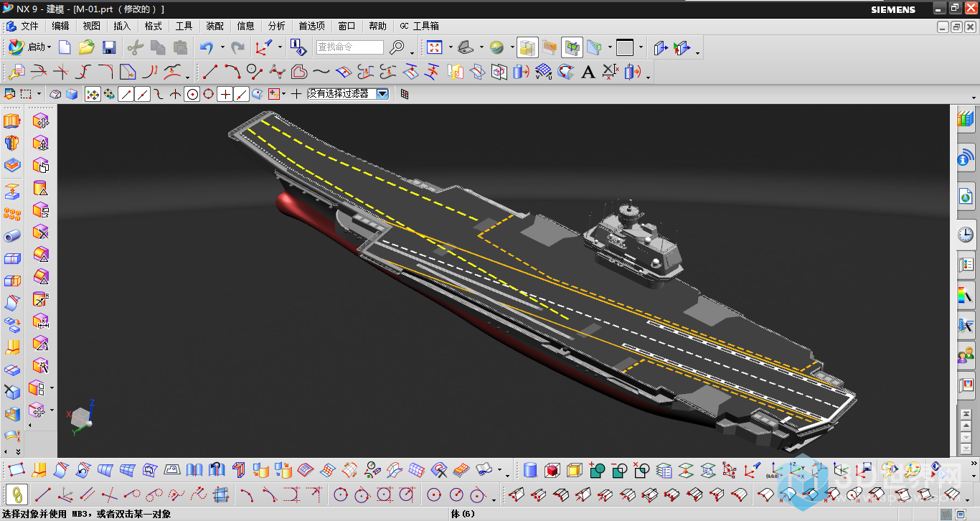Open the 文件 menu

(x=29, y=26)
